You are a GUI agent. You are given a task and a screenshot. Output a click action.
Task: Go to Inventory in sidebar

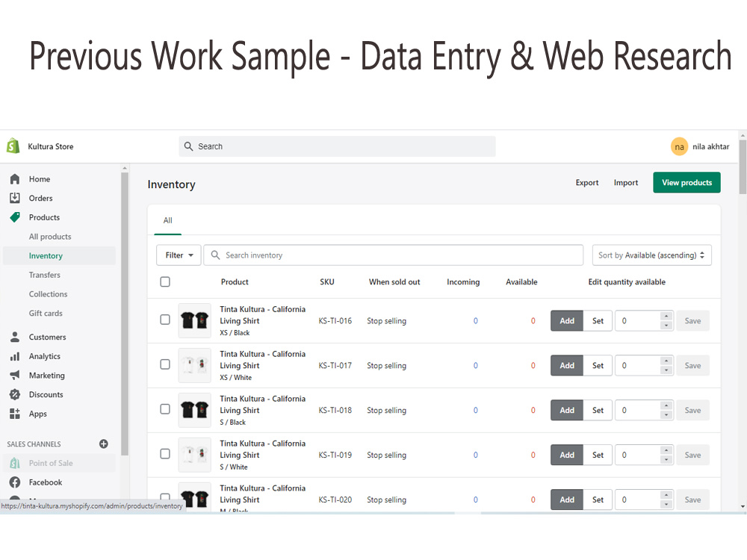tap(46, 255)
